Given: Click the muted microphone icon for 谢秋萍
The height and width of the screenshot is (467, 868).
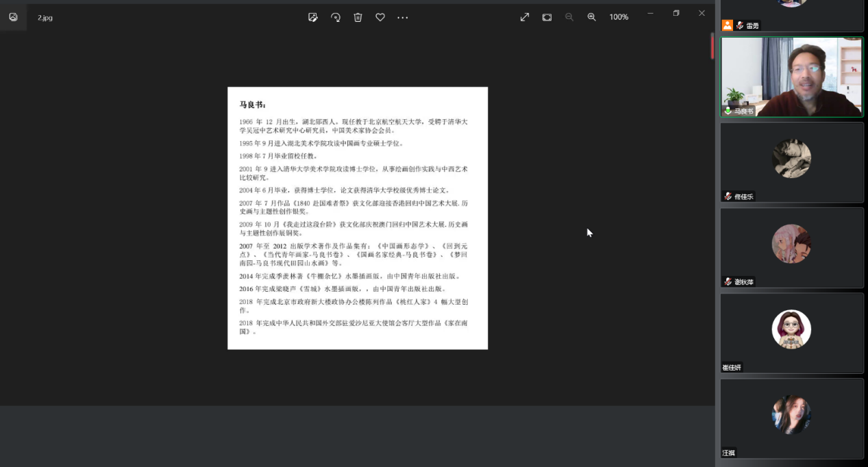Looking at the screenshot, I should click(728, 281).
